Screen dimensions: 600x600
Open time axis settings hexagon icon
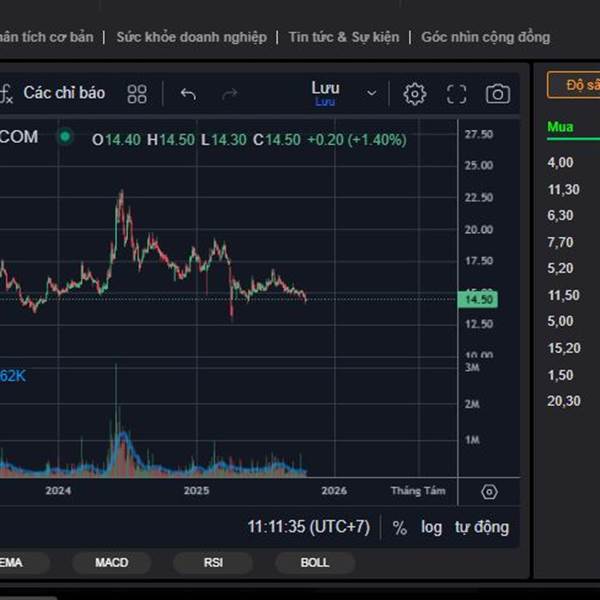[x=489, y=492]
